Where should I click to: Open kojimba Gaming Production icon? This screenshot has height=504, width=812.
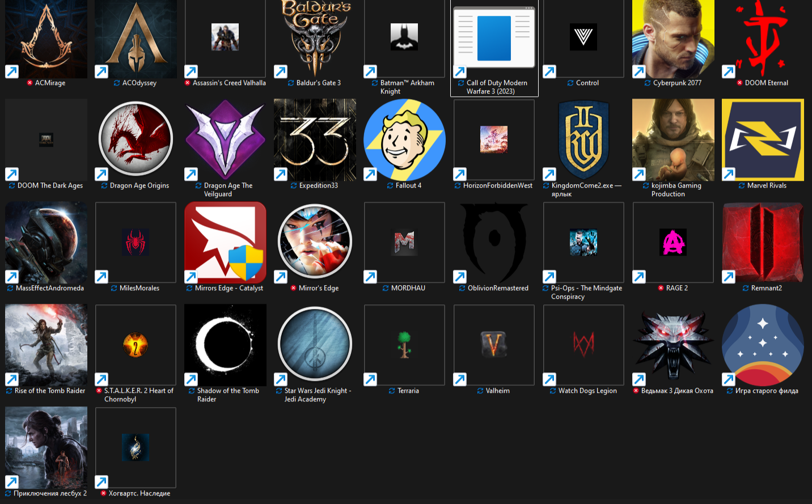point(674,140)
